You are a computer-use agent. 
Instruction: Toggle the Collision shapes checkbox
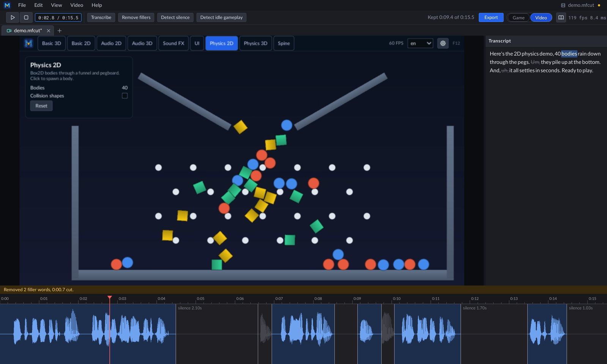tap(124, 96)
